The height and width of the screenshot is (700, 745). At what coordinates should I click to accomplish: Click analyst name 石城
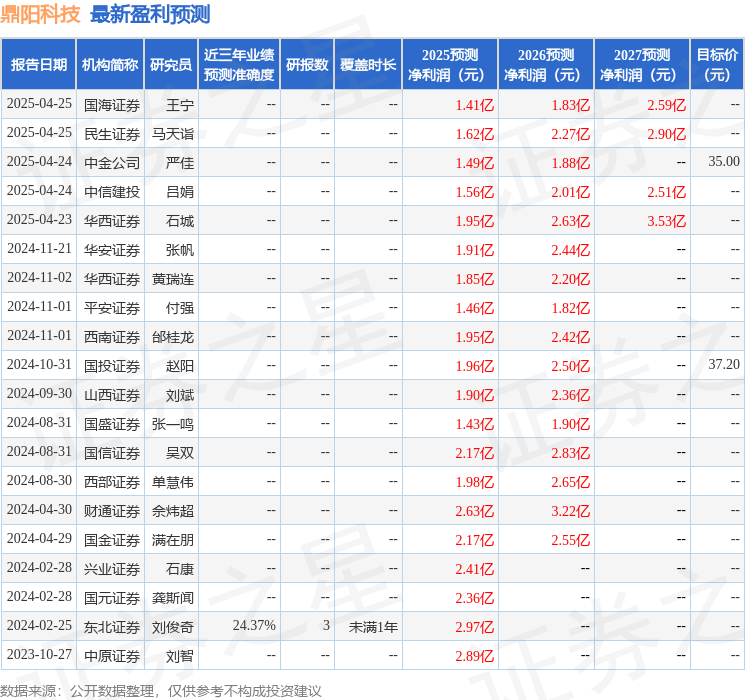tap(180, 221)
